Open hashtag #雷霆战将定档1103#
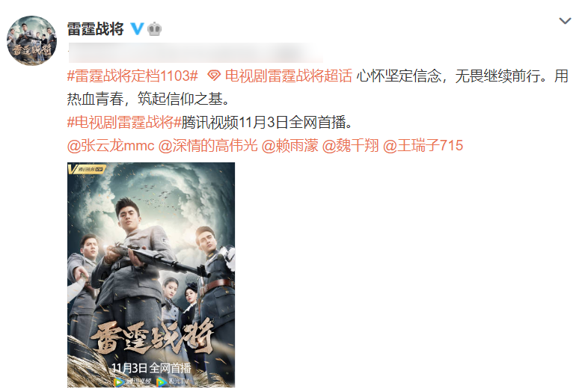Image resolution: width=585 pixels, height=392 pixels. click(132, 76)
